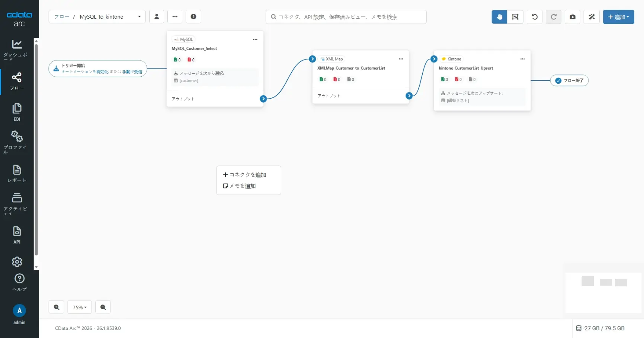
Task: Click the フロー終了 end node
Action: pyautogui.click(x=569, y=80)
